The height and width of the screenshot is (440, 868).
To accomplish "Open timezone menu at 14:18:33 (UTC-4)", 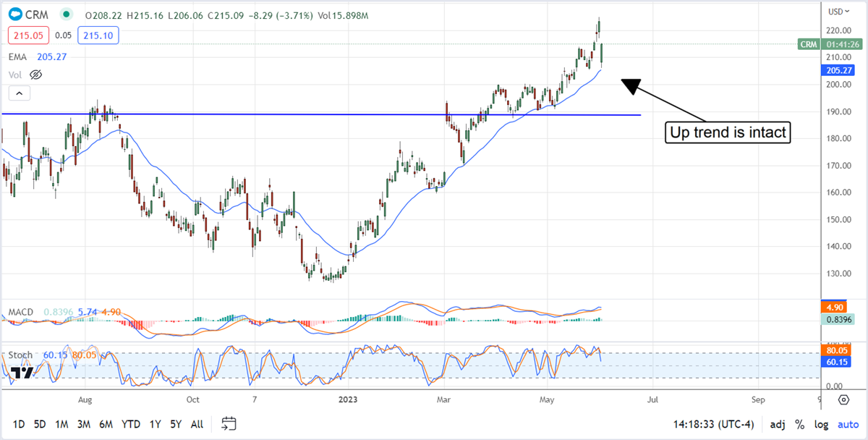I will [x=713, y=423].
